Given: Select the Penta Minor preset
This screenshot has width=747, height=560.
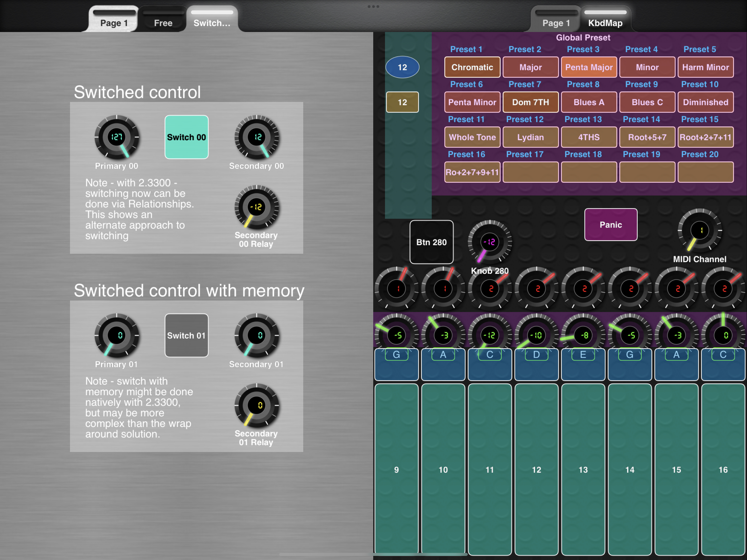Looking at the screenshot, I should (x=472, y=102).
